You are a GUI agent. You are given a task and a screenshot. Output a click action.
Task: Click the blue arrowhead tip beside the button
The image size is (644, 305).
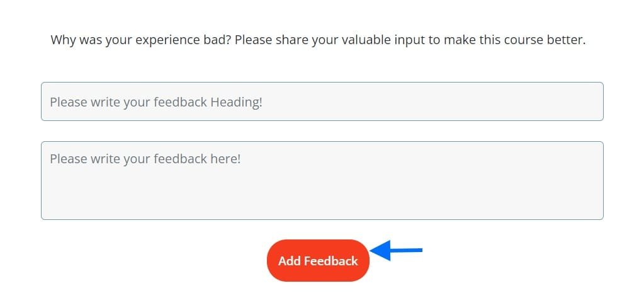pos(373,250)
